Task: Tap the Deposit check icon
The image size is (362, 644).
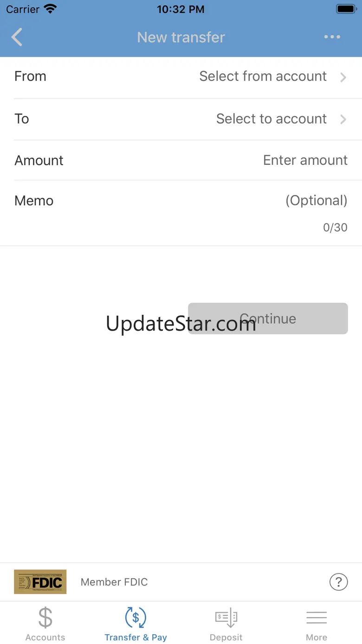Action: [x=226, y=618]
